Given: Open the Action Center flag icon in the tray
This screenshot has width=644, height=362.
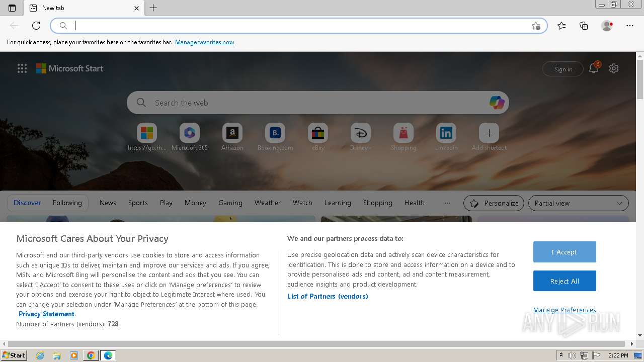Looking at the screenshot, I should point(596,355).
